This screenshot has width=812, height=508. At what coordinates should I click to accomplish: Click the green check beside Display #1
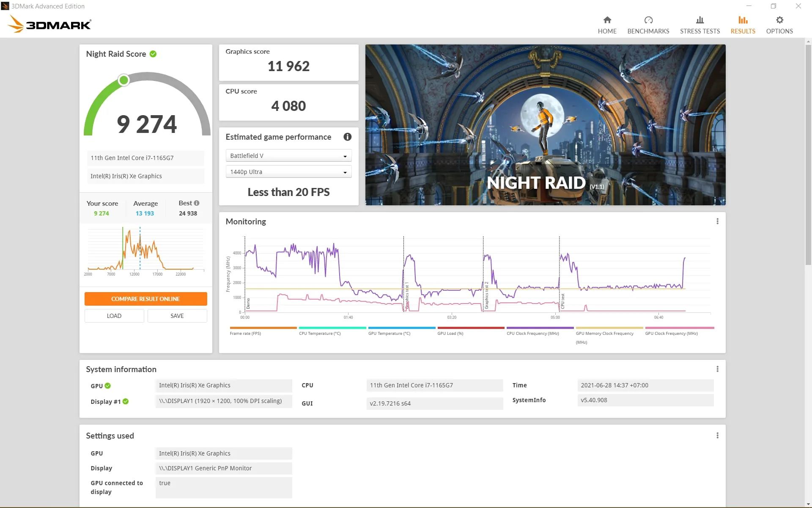coord(126,401)
